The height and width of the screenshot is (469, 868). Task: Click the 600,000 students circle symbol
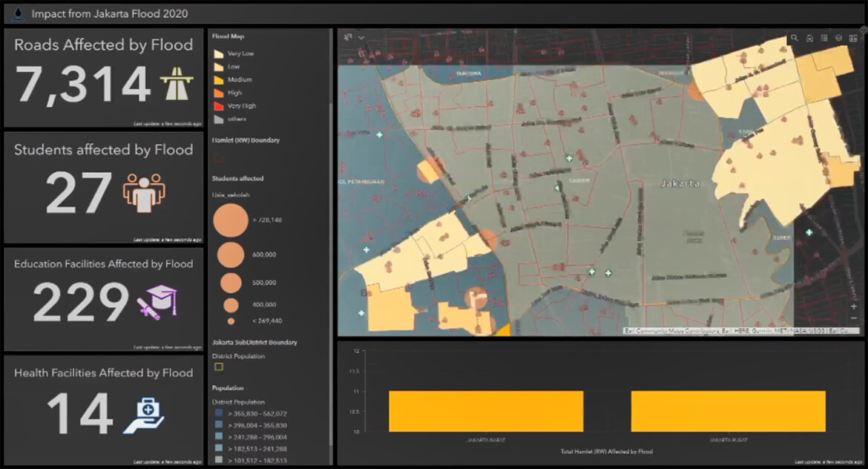(x=231, y=255)
